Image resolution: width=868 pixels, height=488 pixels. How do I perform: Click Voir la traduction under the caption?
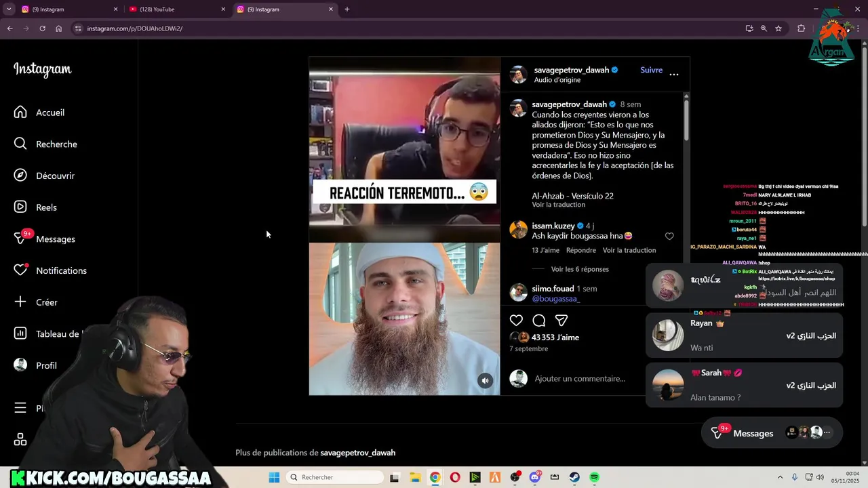click(558, 205)
